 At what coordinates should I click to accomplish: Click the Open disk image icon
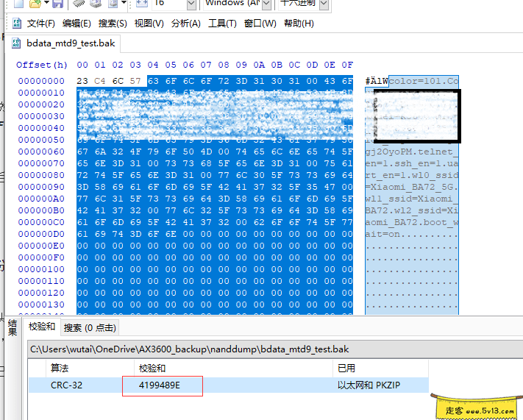pos(113,4)
